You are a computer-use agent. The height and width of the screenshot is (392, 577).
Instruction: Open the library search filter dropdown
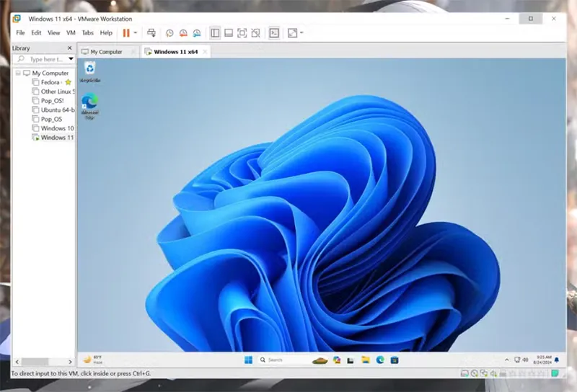point(71,59)
